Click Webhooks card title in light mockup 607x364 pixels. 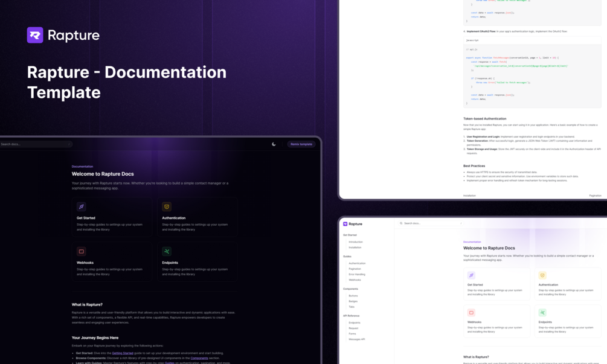[x=474, y=322]
